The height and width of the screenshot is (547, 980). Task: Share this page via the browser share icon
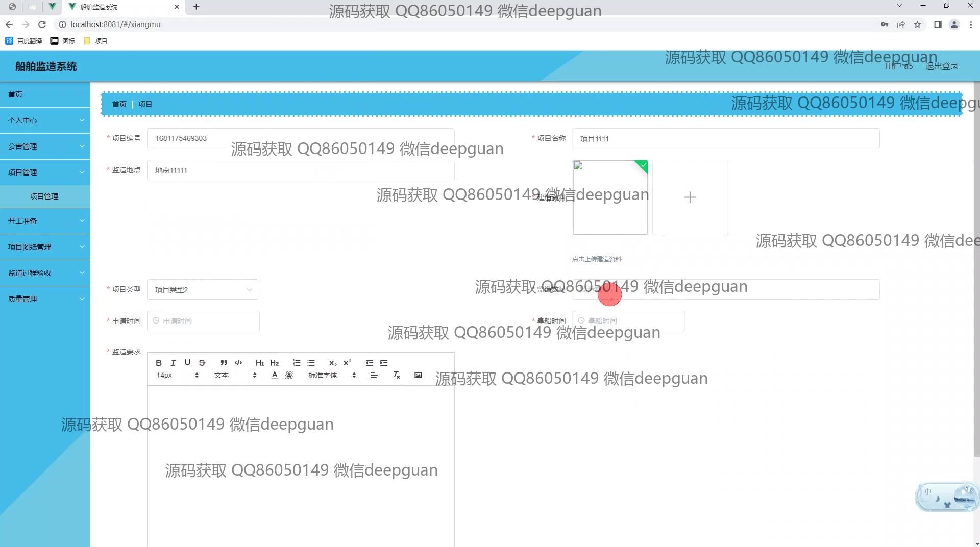901,24
